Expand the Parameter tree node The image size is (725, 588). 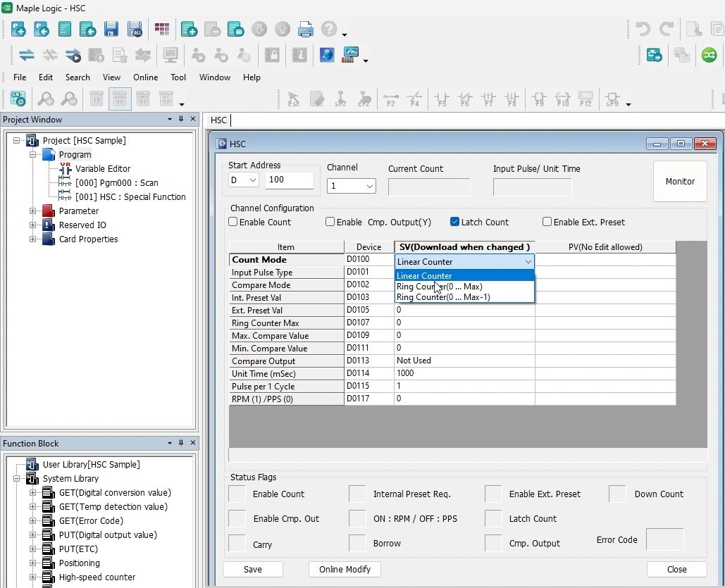tap(33, 211)
